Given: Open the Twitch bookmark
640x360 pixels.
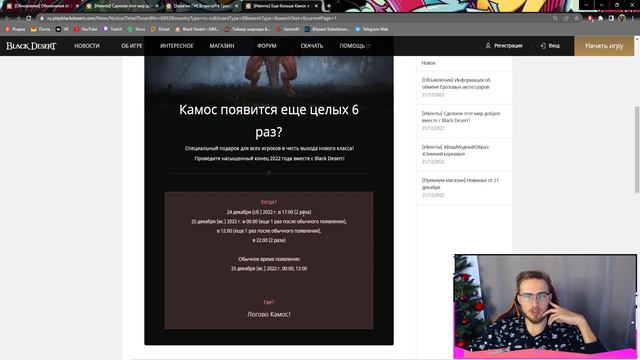Looking at the screenshot, I should 113,29.
